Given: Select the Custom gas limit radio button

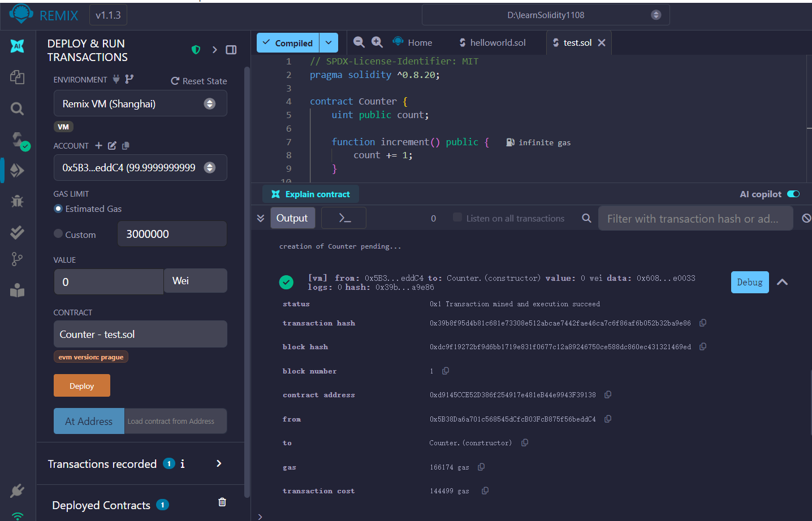Looking at the screenshot, I should coord(58,234).
